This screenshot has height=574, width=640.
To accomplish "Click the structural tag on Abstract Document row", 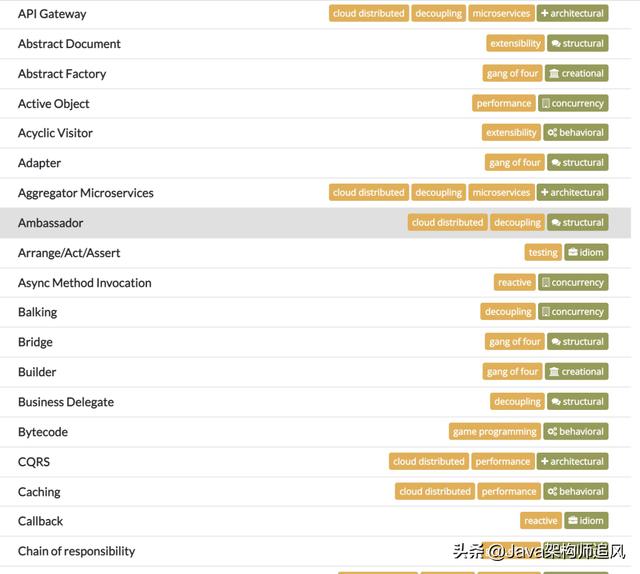I will 578,43.
